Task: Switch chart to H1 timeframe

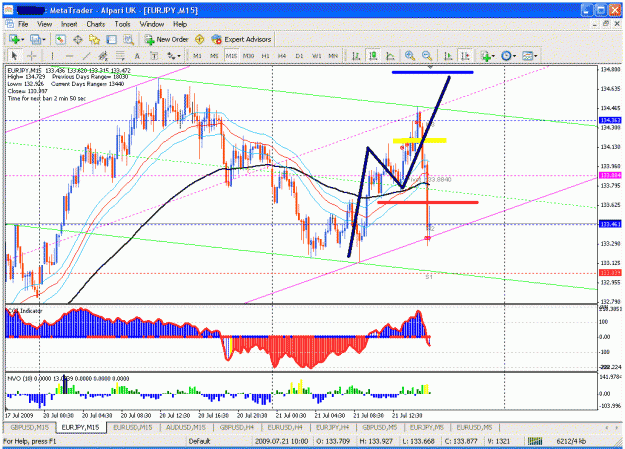Action: click(x=265, y=56)
